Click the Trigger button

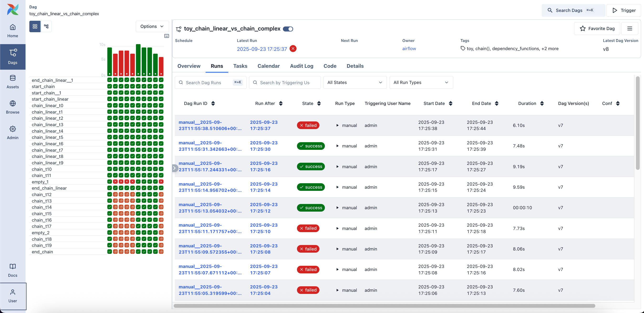click(x=624, y=10)
